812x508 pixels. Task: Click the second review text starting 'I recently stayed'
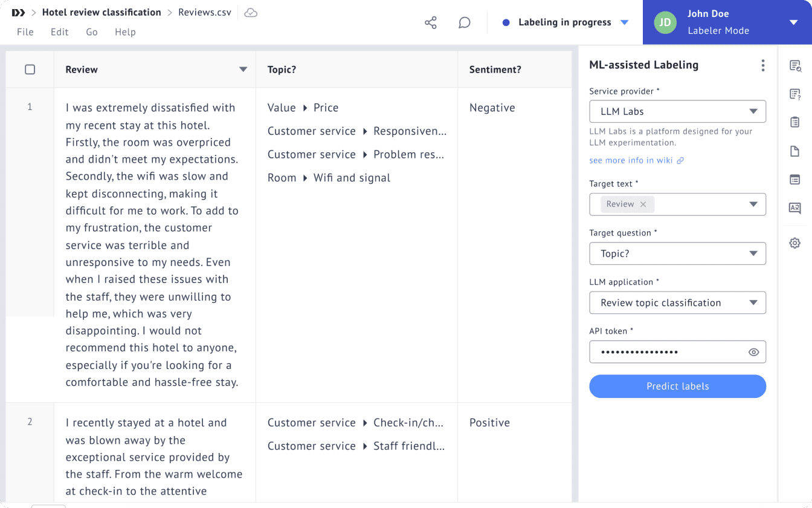154,457
